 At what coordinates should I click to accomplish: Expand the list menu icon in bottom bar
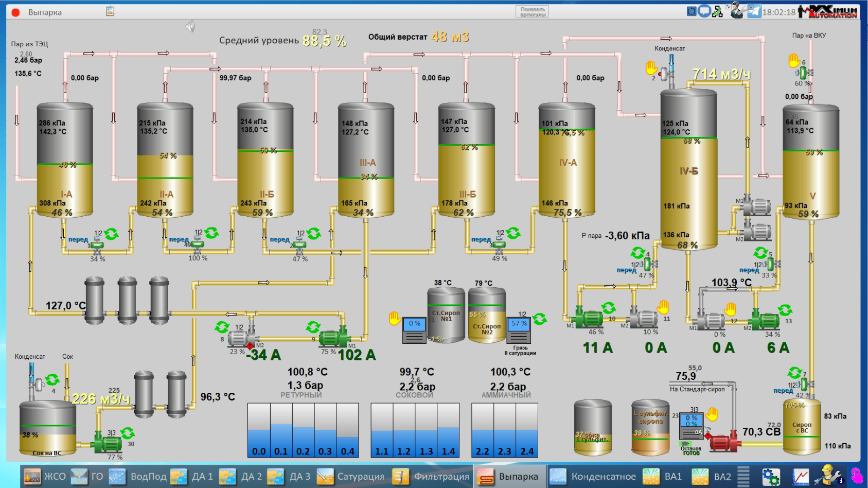point(743,476)
